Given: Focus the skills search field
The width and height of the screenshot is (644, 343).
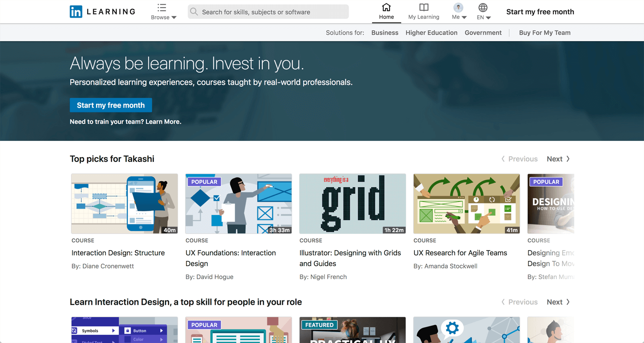Looking at the screenshot, I should tap(268, 12).
